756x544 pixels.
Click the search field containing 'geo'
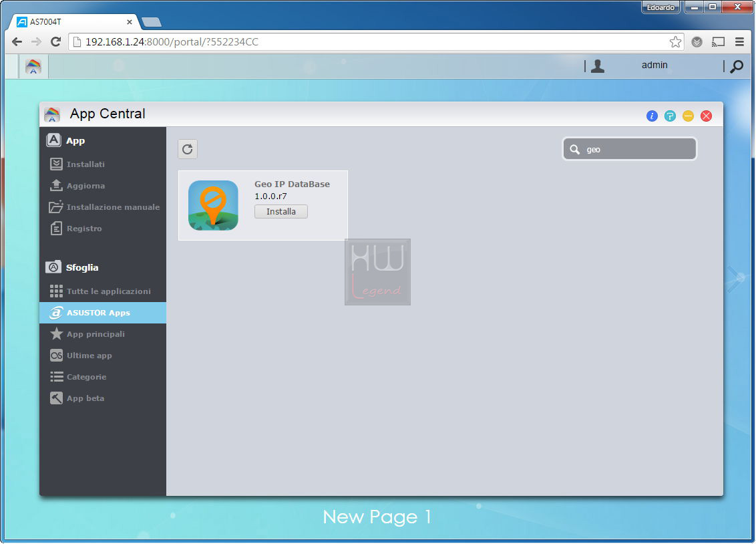(630, 149)
